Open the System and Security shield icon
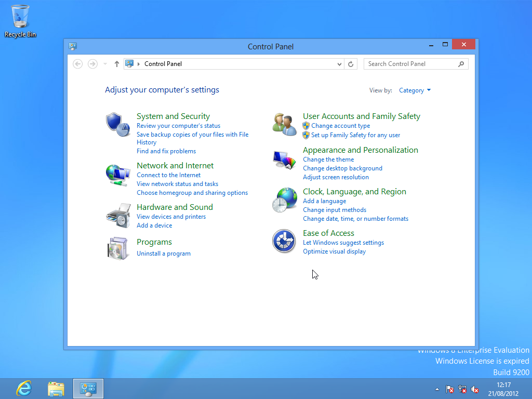 pyautogui.click(x=118, y=125)
